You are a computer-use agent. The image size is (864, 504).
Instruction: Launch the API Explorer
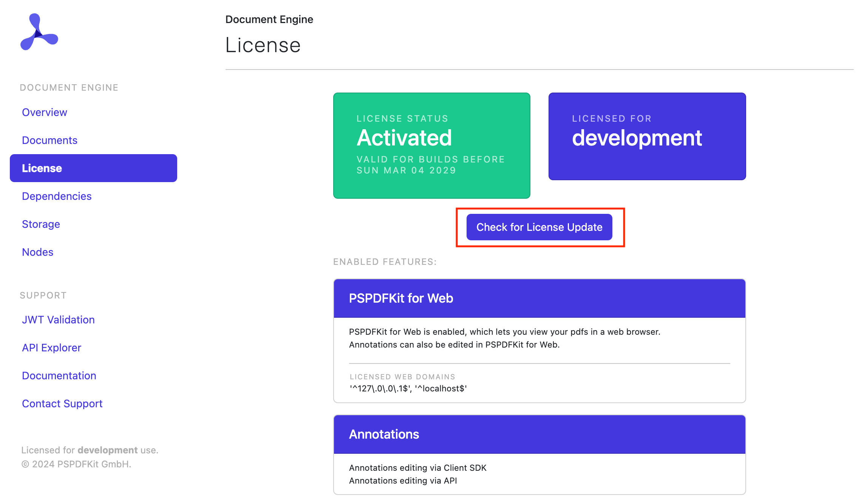click(51, 348)
